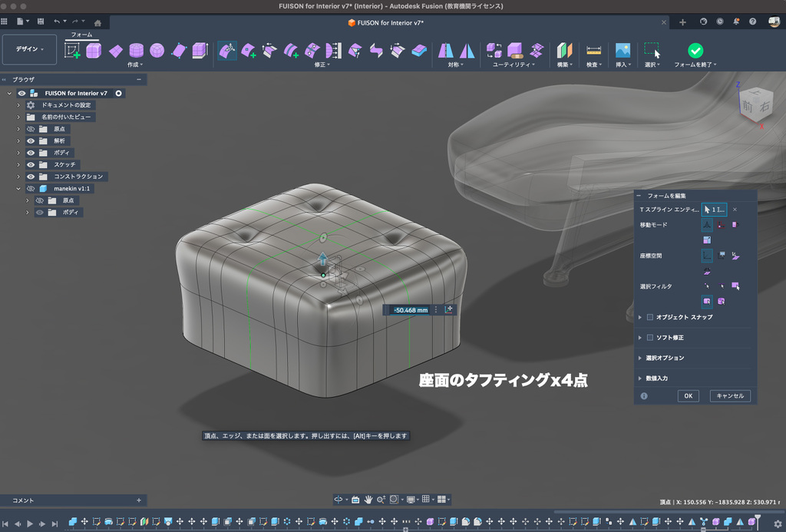The width and height of the screenshot is (786, 532).
Task: Click the キャンセル button
Action: 729,396
